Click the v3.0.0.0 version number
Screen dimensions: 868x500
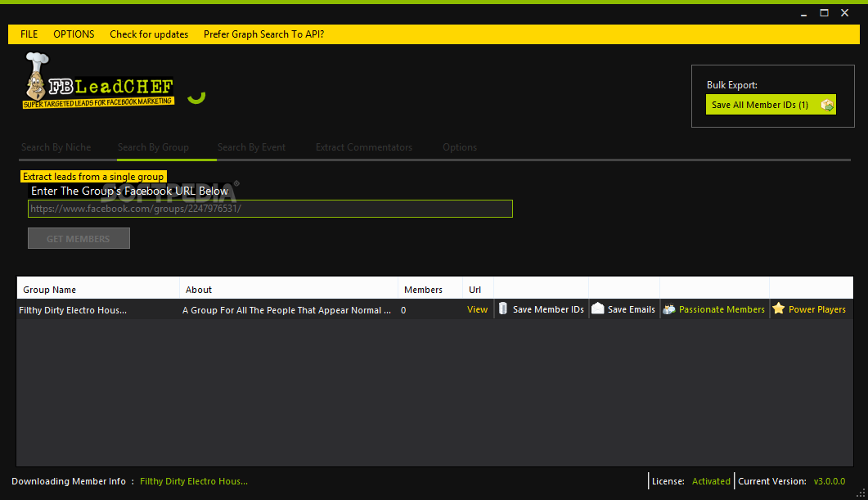(830, 481)
